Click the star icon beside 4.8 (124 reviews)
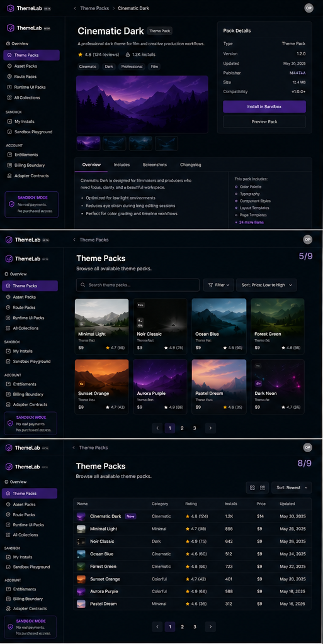Screen dimensions: 323x644 point(80,54)
